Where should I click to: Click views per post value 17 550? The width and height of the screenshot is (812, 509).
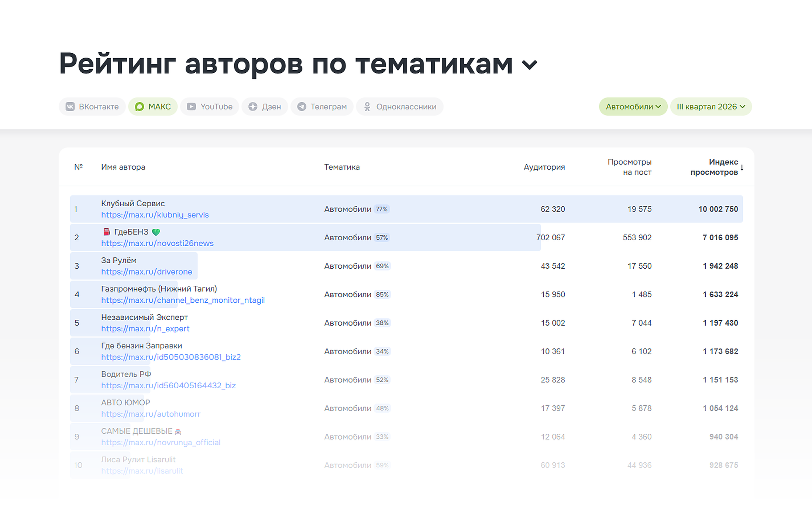639,266
